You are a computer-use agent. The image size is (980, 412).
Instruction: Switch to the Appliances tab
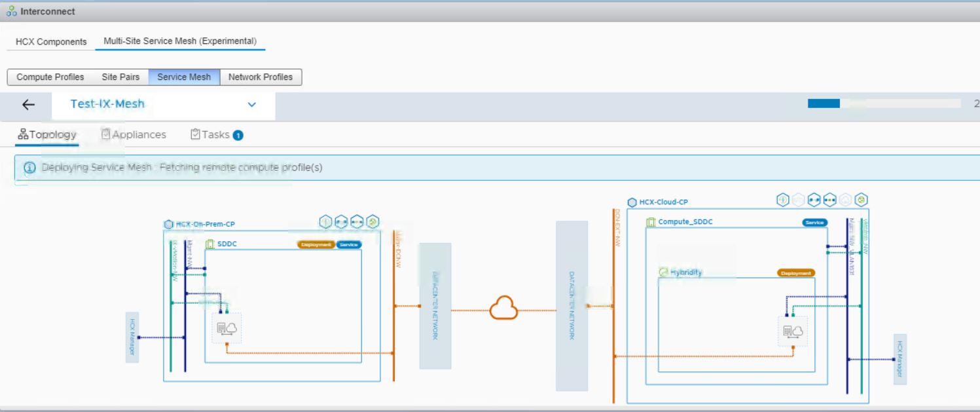[x=134, y=135]
